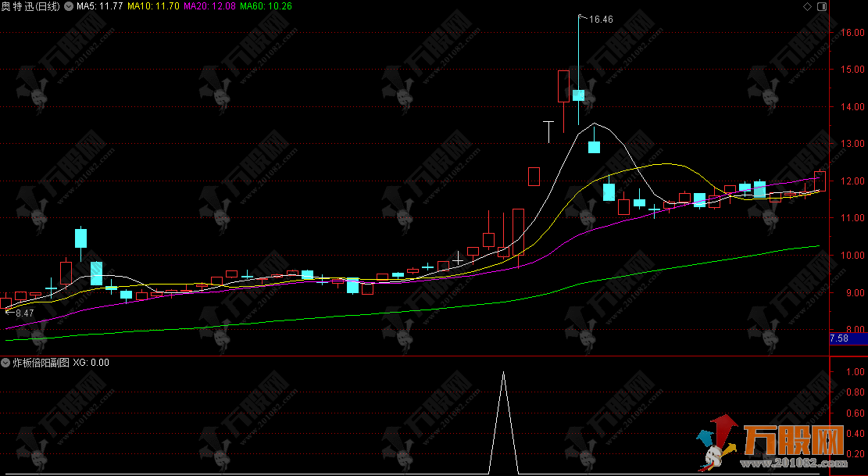Click the 15.00 price axis label
The height and width of the screenshot is (476, 868).
852,70
